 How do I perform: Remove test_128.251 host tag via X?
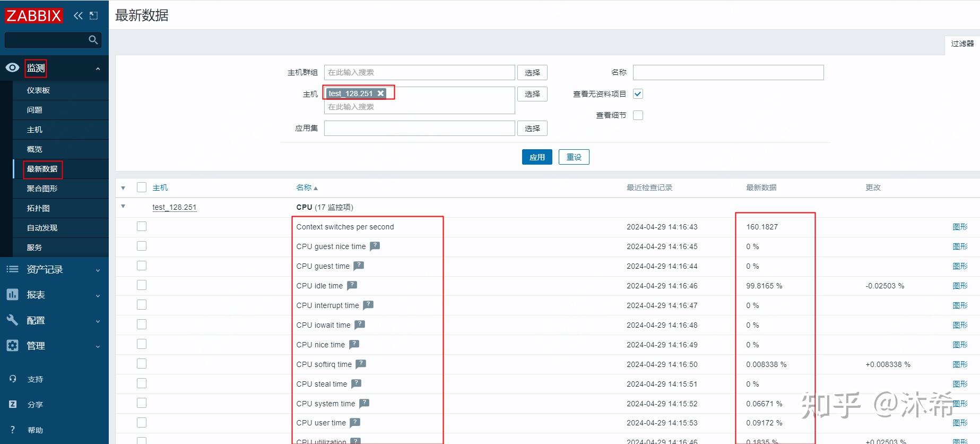point(380,93)
